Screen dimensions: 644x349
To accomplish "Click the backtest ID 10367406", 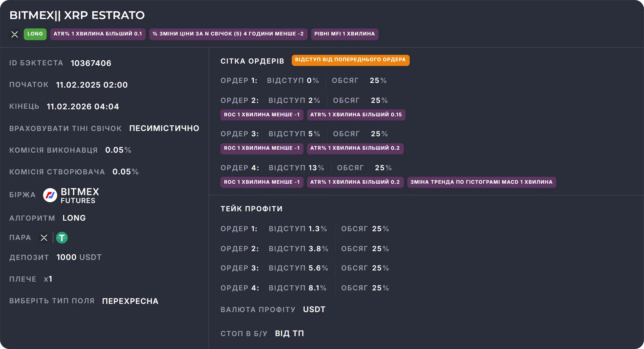I will tap(91, 63).
